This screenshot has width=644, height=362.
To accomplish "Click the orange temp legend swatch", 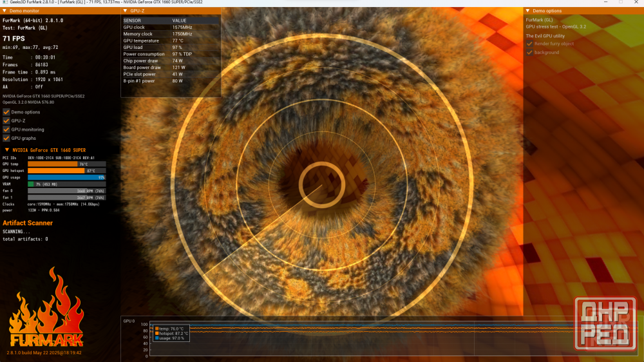I will pyautogui.click(x=156, y=329).
